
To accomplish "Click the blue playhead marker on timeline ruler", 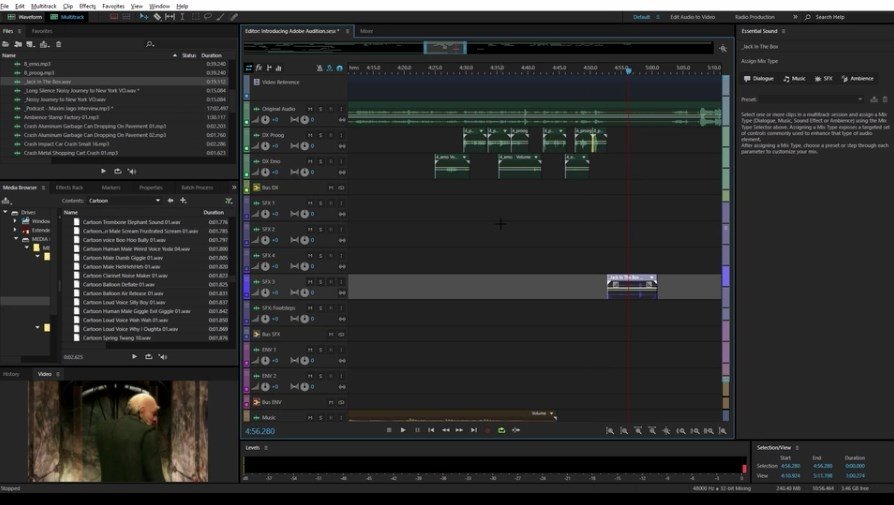I will tap(628, 70).
